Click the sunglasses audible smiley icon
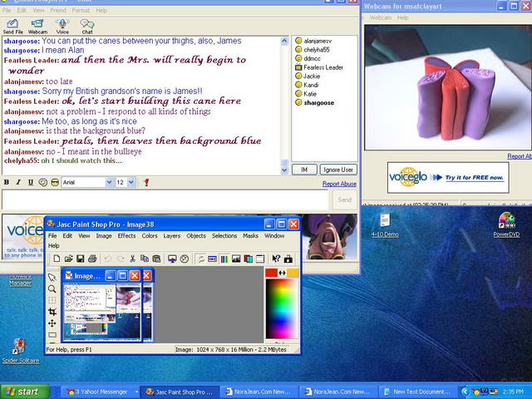The image size is (532, 399). tap(55, 182)
